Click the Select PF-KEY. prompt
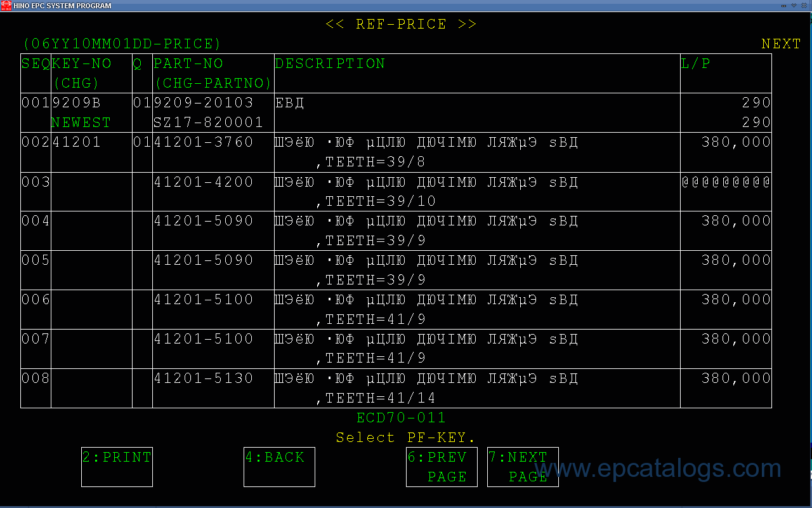 click(x=406, y=438)
